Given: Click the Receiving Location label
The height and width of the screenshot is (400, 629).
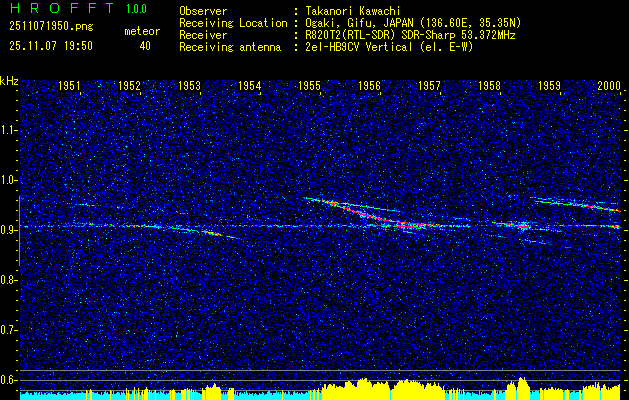Looking at the screenshot, I should coord(233,23).
